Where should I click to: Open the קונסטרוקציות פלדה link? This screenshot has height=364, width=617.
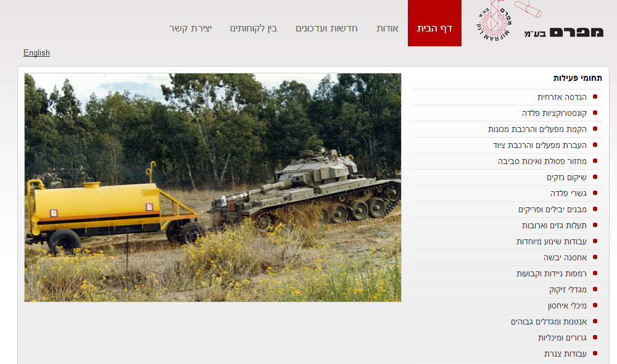[555, 114]
